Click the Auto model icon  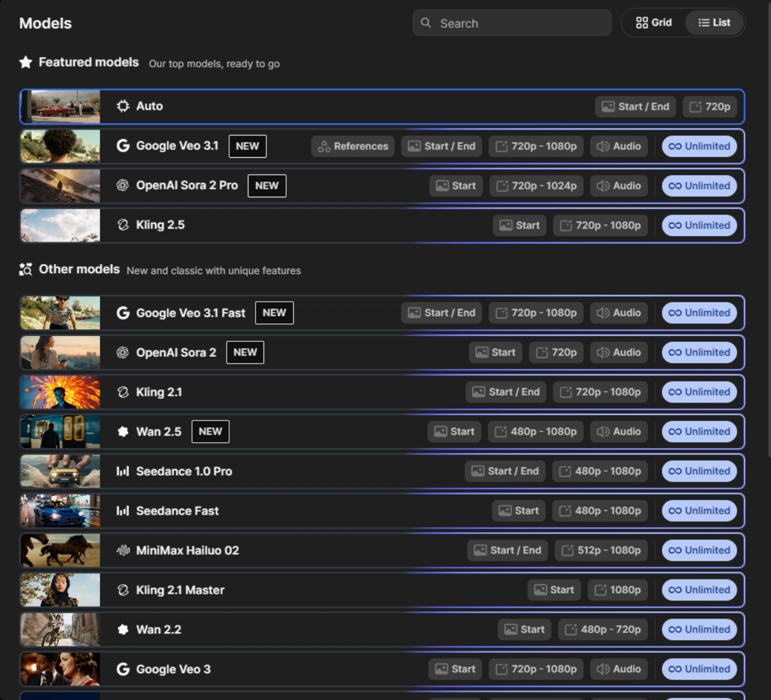123,106
